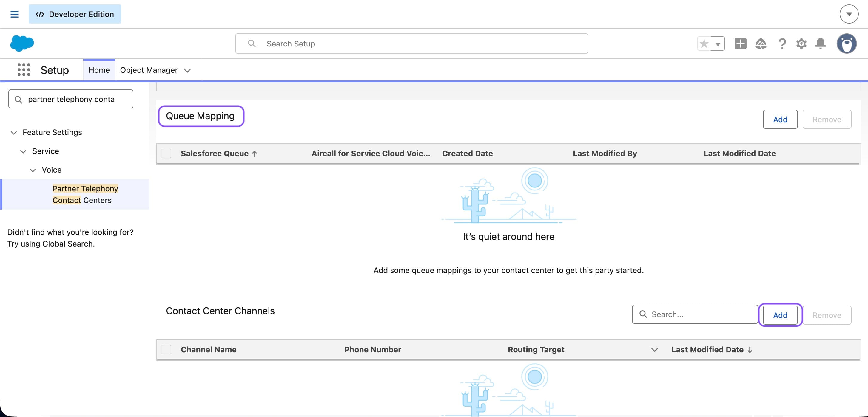
Task: Open the setup gear icon
Action: (x=801, y=44)
